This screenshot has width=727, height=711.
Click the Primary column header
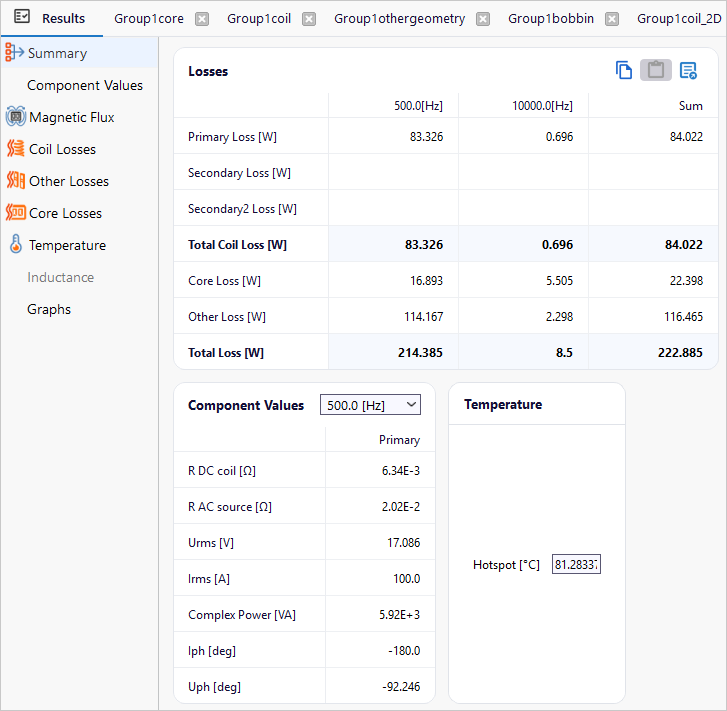tap(399, 440)
